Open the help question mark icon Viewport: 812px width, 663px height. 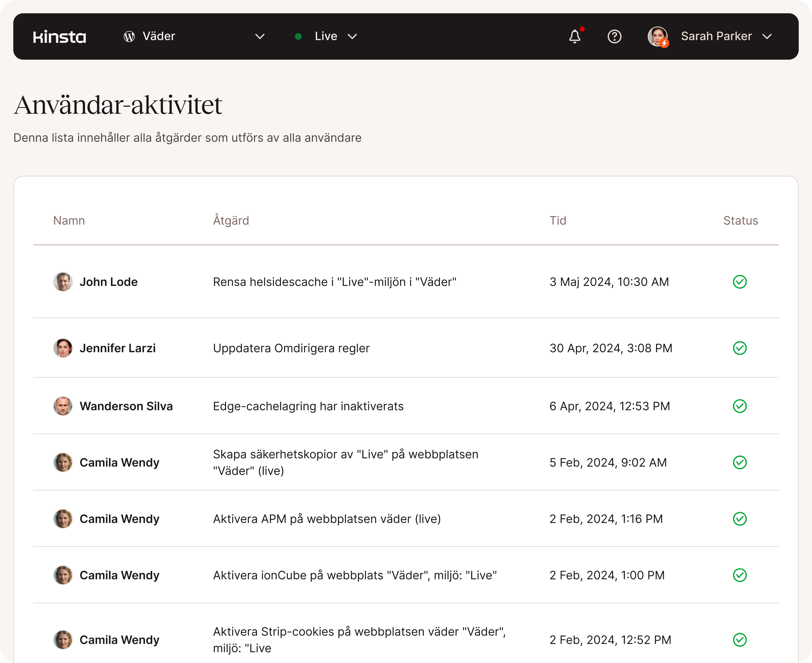click(614, 37)
